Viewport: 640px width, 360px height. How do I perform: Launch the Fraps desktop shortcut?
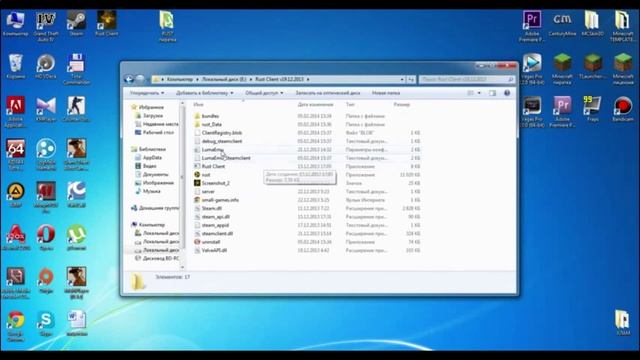(592, 109)
